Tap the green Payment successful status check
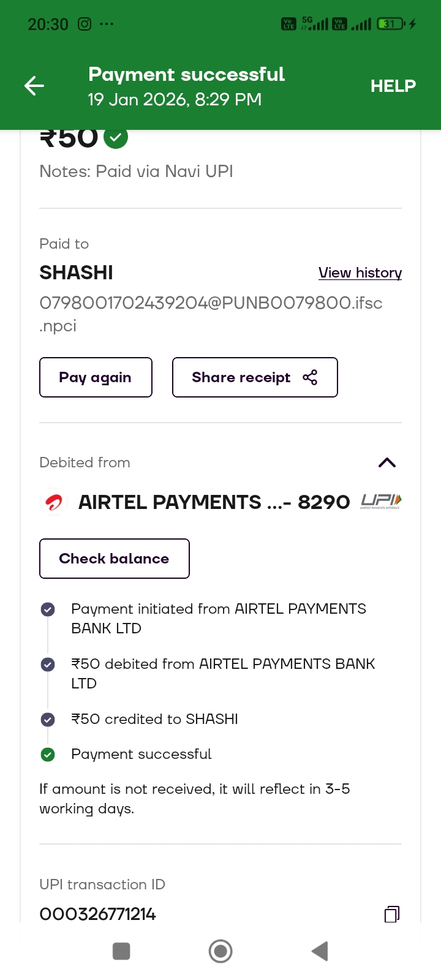This screenshot has width=441, height=980. [x=48, y=755]
